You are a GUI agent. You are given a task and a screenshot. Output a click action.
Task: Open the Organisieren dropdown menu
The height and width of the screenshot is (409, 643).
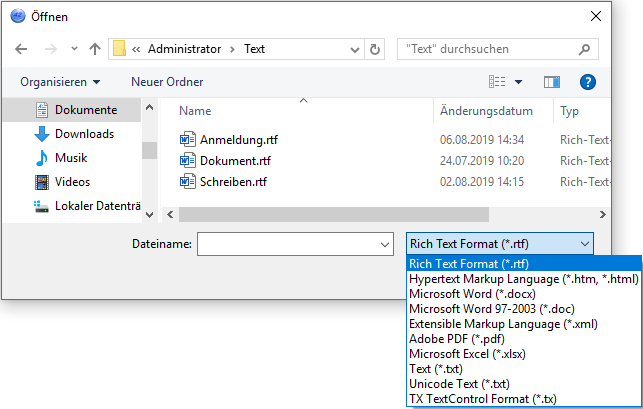click(x=60, y=81)
